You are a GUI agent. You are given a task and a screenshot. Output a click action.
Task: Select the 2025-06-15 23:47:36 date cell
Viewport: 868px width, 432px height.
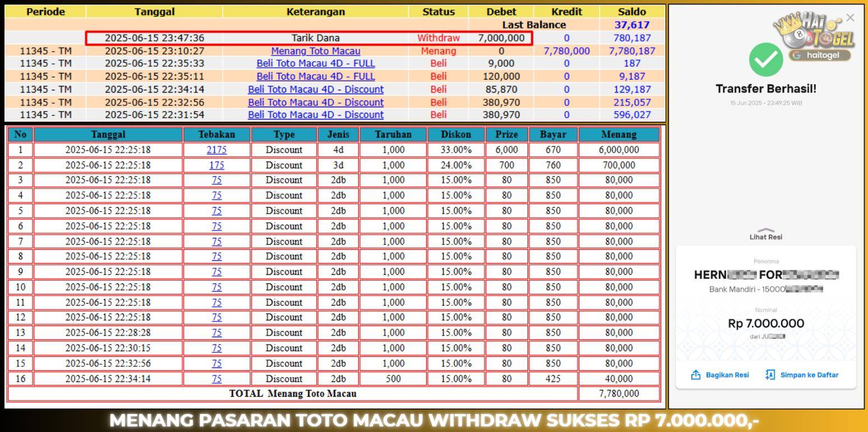coord(155,38)
